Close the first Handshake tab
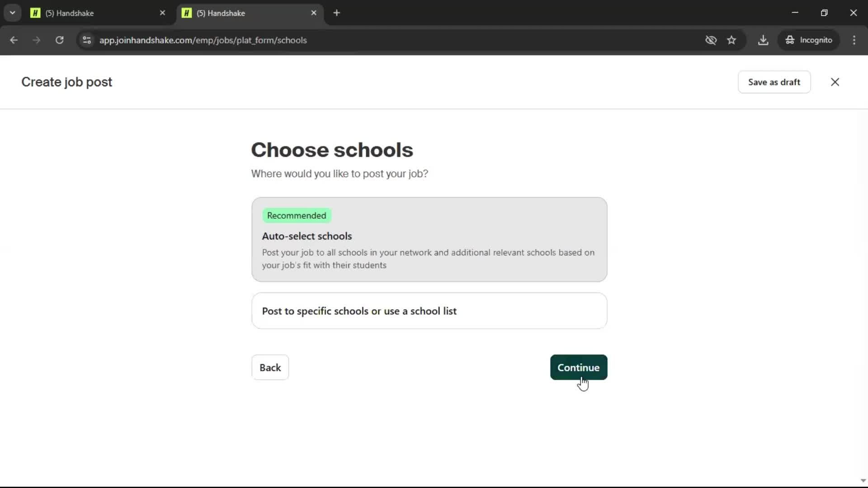The width and height of the screenshot is (868, 488). (162, 13)
